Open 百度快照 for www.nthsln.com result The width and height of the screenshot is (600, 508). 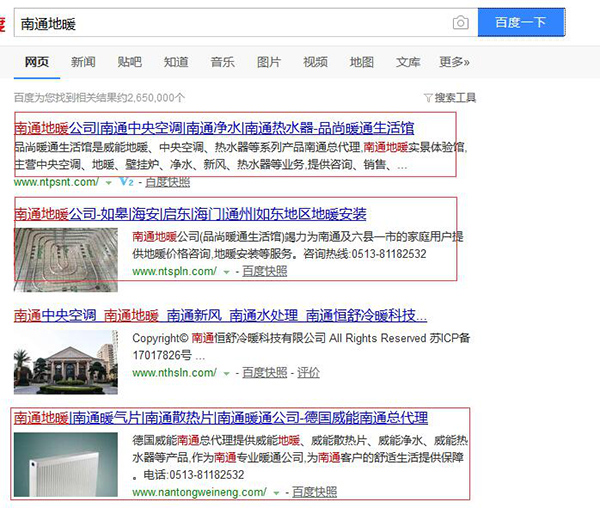point(265,373)
